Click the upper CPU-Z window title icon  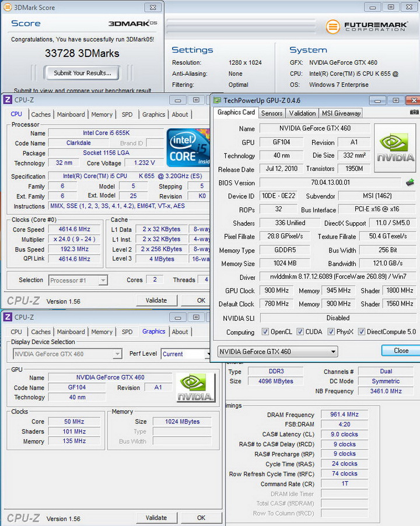point(8,100)
